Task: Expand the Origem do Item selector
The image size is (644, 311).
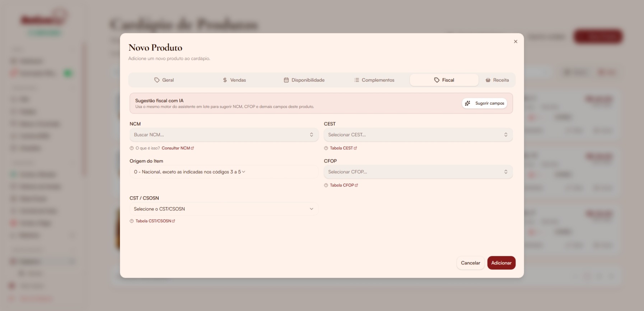Action: [x=224, y=172]
